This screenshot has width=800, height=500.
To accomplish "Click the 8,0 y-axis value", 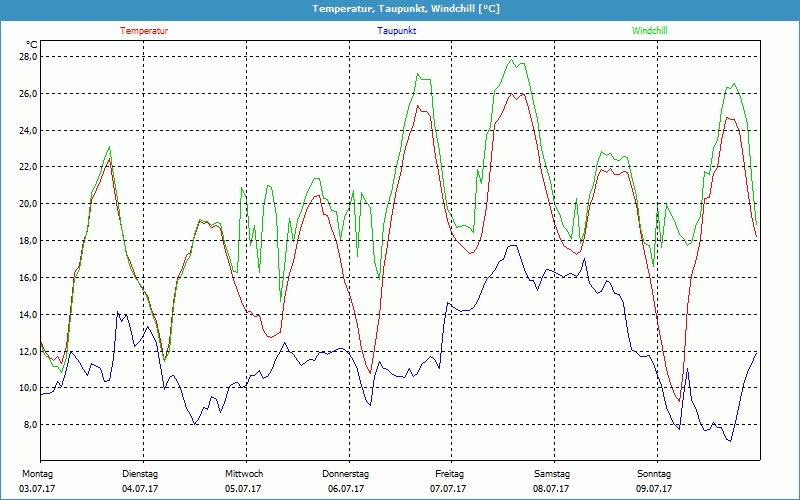I will 30,424.
